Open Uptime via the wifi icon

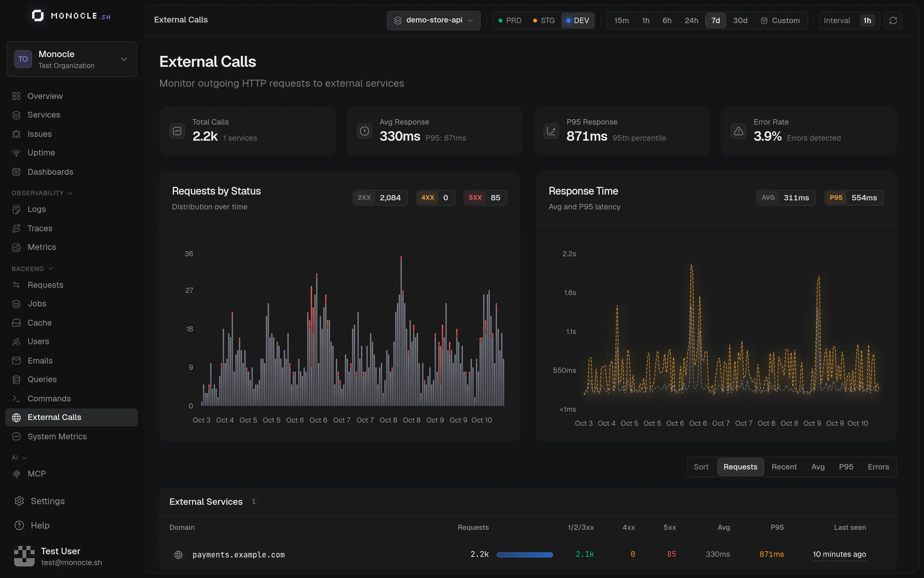16,153
